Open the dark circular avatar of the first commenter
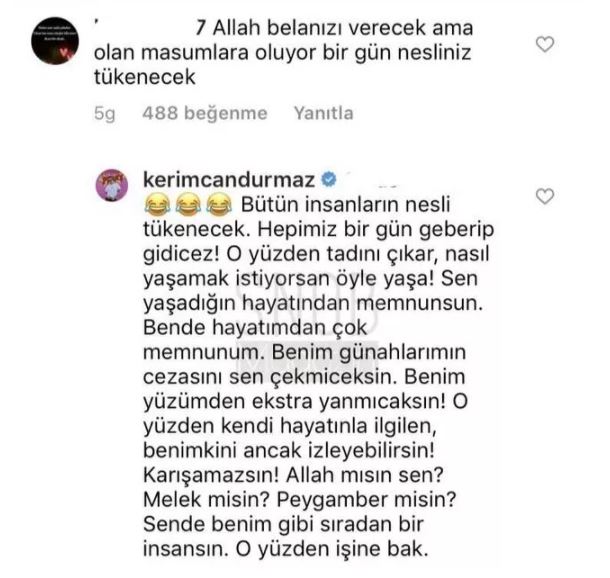 point(55,40)
